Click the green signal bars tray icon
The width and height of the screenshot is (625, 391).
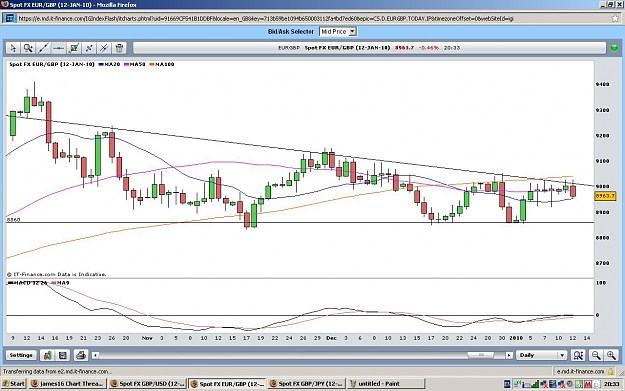(x=535, y=384)
